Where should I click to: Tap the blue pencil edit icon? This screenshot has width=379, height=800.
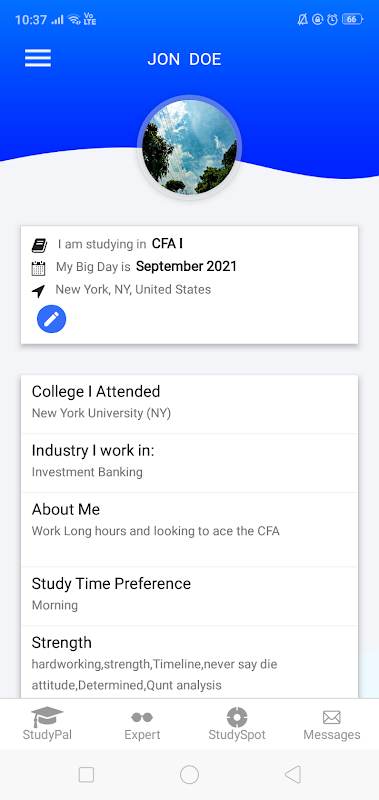[52, 319]
